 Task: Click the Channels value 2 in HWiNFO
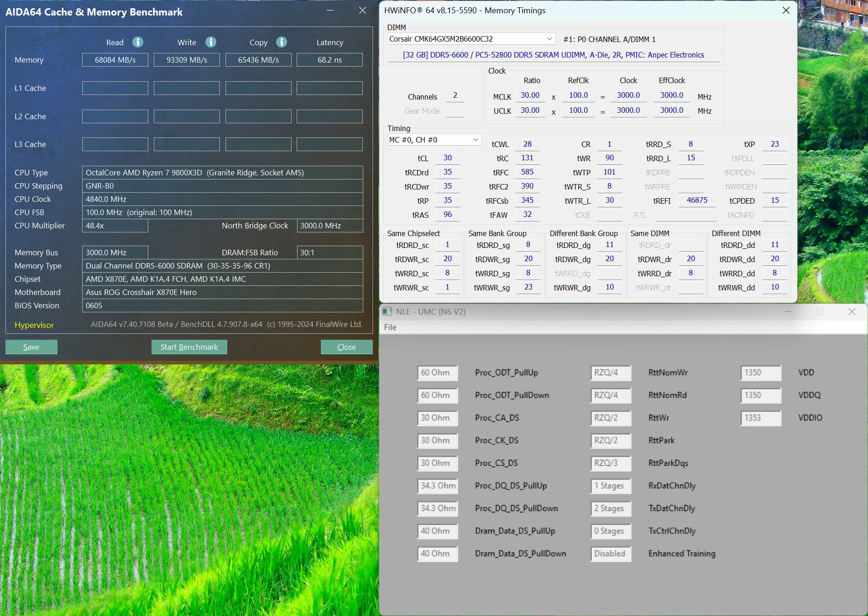[x=455, y=95]
